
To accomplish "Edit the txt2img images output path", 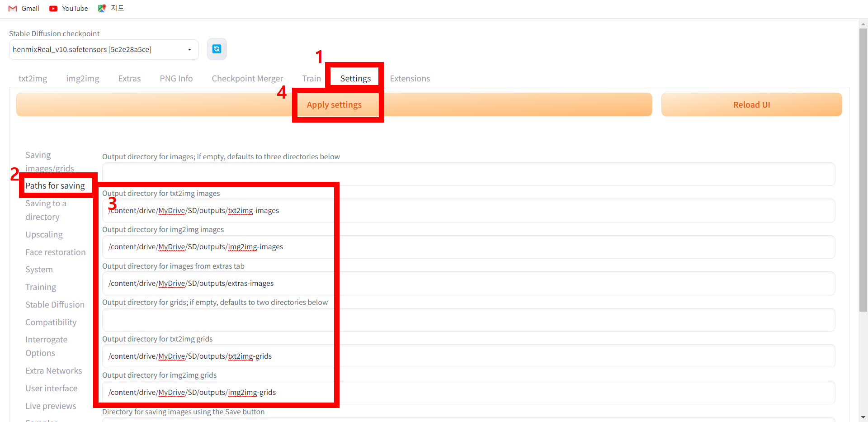I will pos(468,210).
